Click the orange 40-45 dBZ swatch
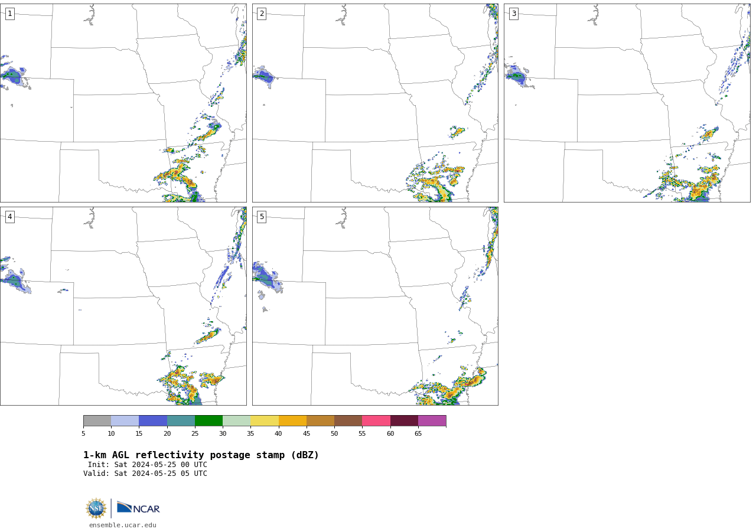This screenshot has width=756, height=532. click(x=292, y=421)
